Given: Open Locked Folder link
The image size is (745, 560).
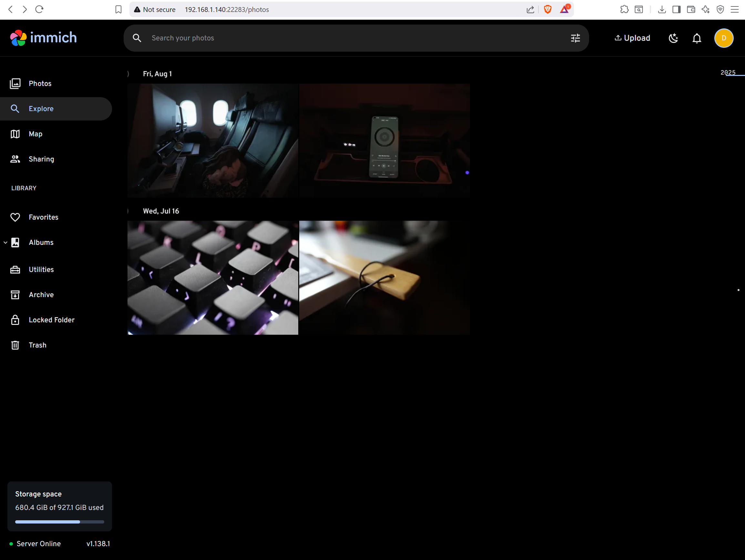Looking at the screenshot, I should click(52, 320).
